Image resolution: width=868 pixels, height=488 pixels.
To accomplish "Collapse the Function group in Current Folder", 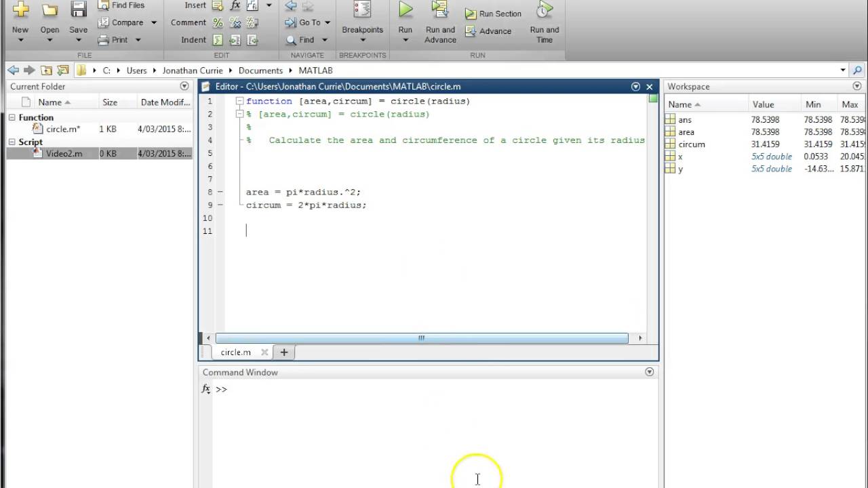I will pyautogui.click(x=12, y=117).
